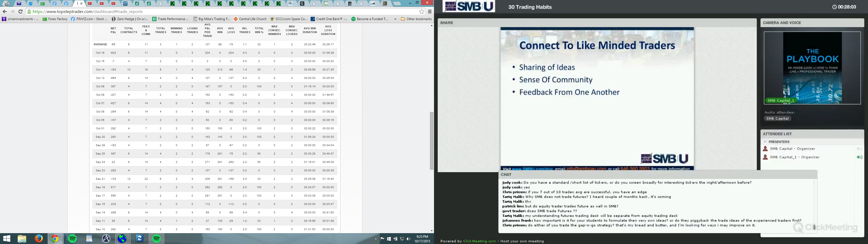
Task: Open the ClickMeeting.com link in footer
Action: tap(480, 241)
